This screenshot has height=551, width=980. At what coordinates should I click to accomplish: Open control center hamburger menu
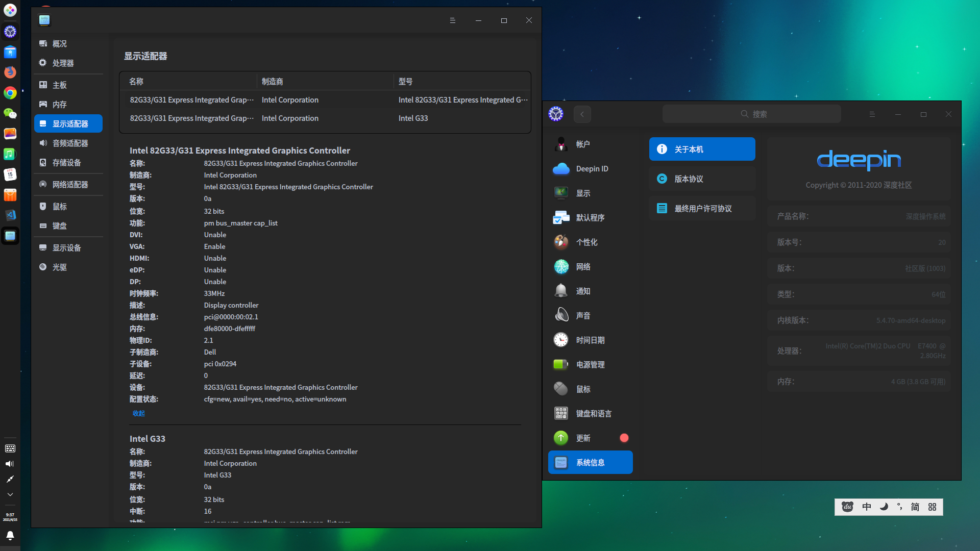point(872,114)
